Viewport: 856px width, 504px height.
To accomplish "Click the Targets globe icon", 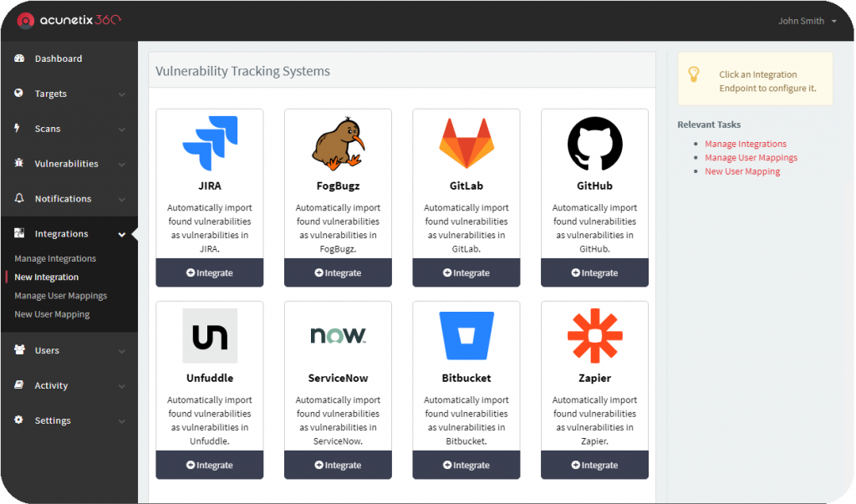I will 19,93.
